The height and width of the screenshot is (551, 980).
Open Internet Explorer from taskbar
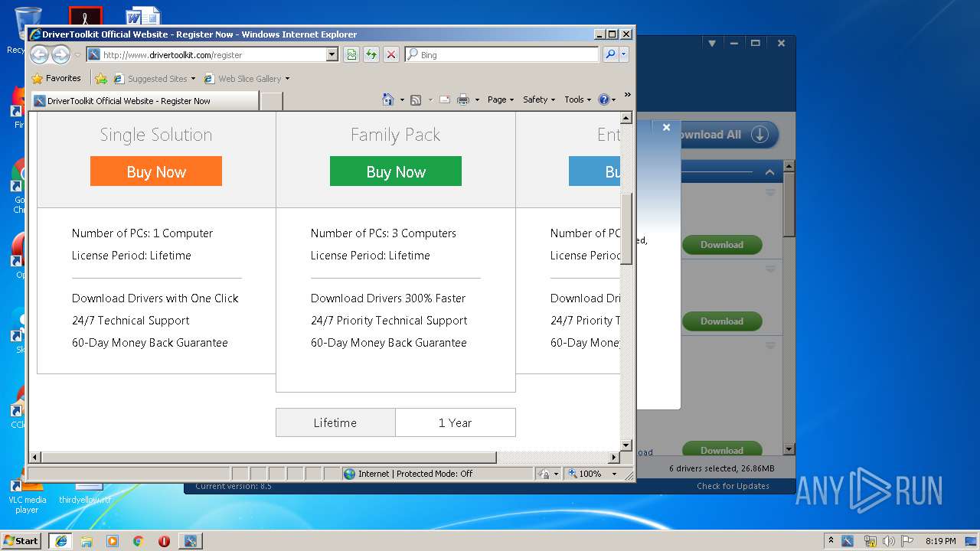pos(60,540)
